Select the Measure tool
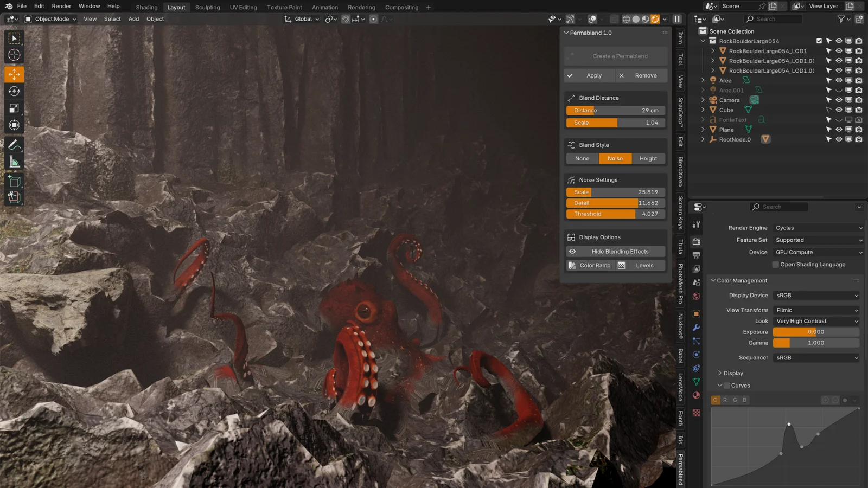This screenshot has width=868, height=488. pos(14,161)
